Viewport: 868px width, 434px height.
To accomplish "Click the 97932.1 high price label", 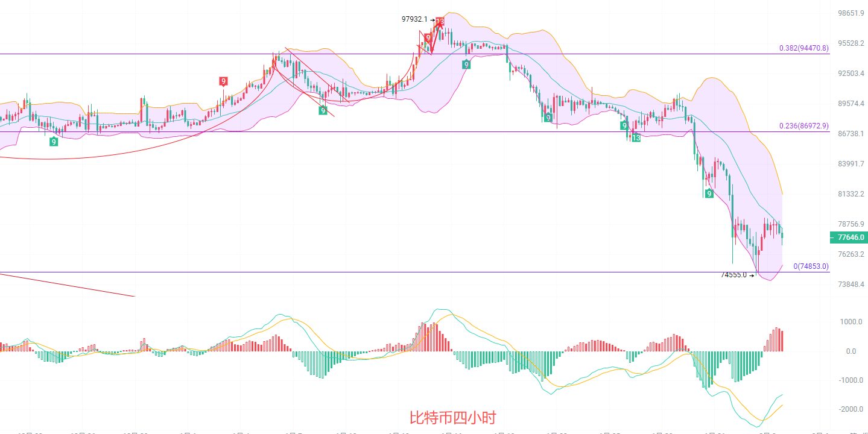I will 414,19.
